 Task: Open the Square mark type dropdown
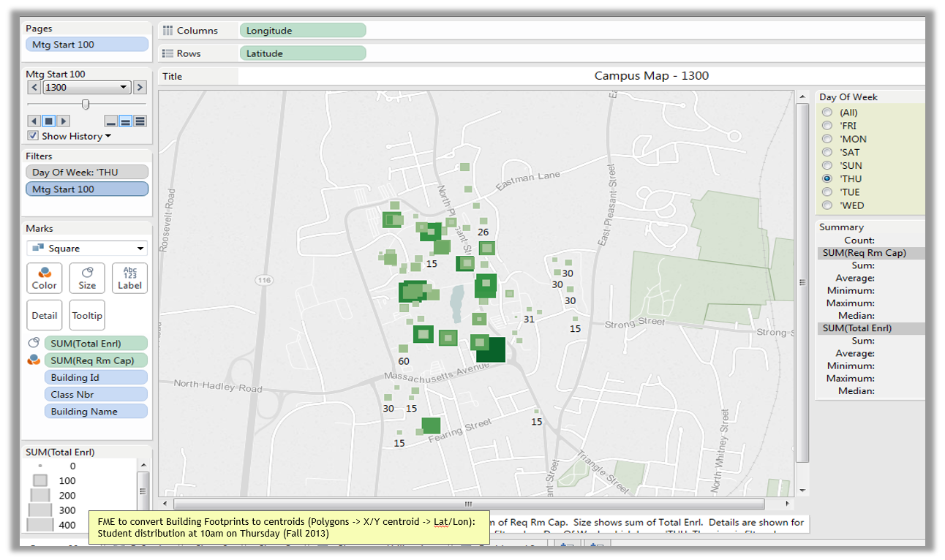click(x=87, y=248)
